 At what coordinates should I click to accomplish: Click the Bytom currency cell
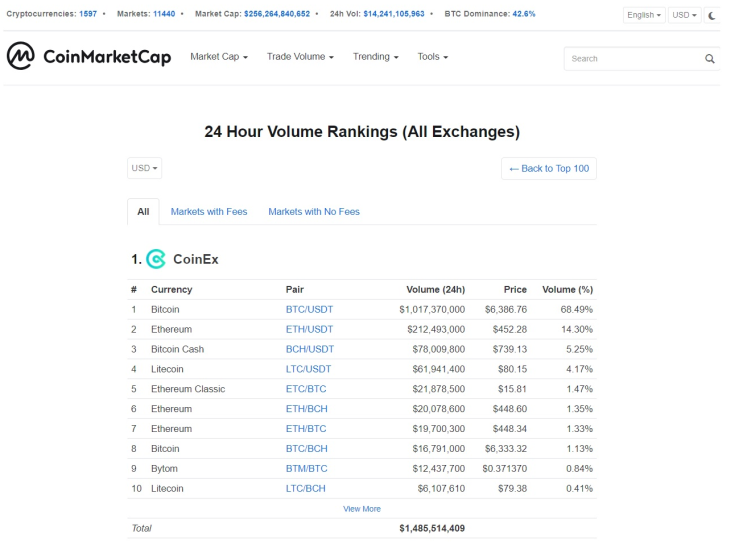point(164,469)
